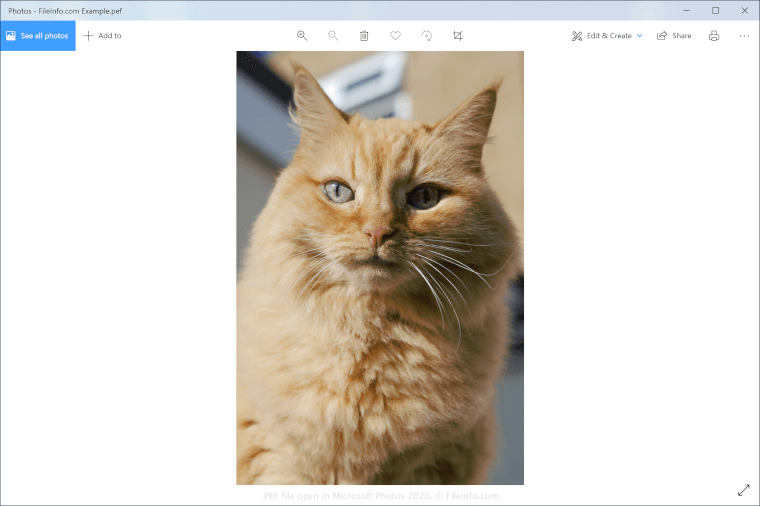
Task: Go back to See all photos
Action: tap(37, 36)
